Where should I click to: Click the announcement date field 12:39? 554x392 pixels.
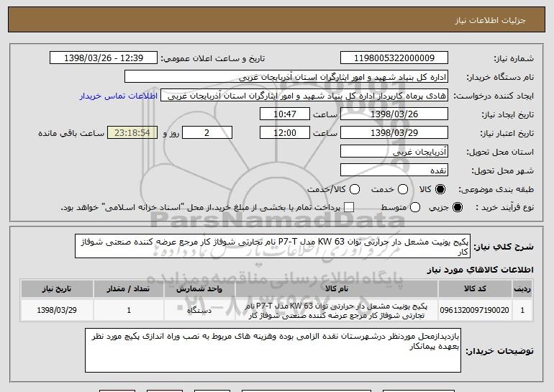point(104,58)
